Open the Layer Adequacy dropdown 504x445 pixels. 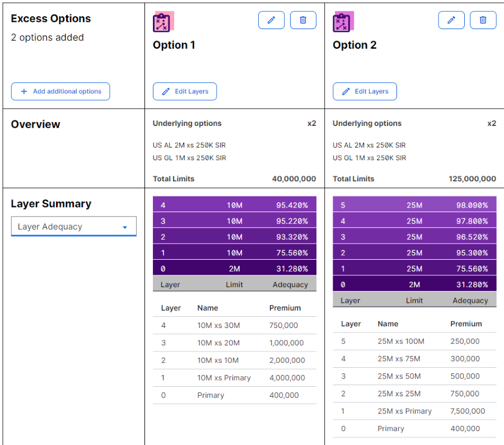pos(73,226)
